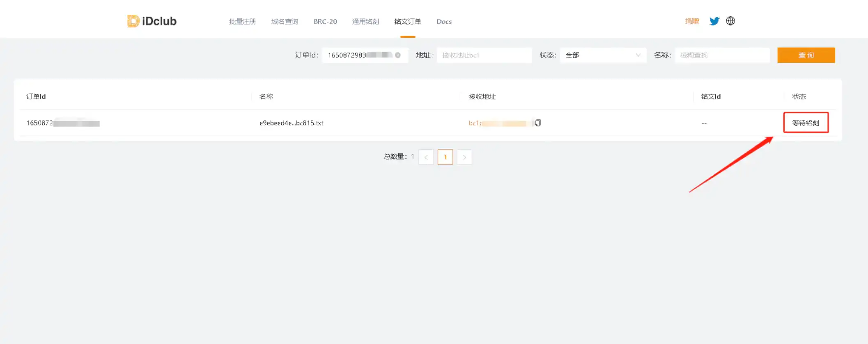868x344 pixels.
Task: Open the Twitter bird icon link
Action: (714, 21)
